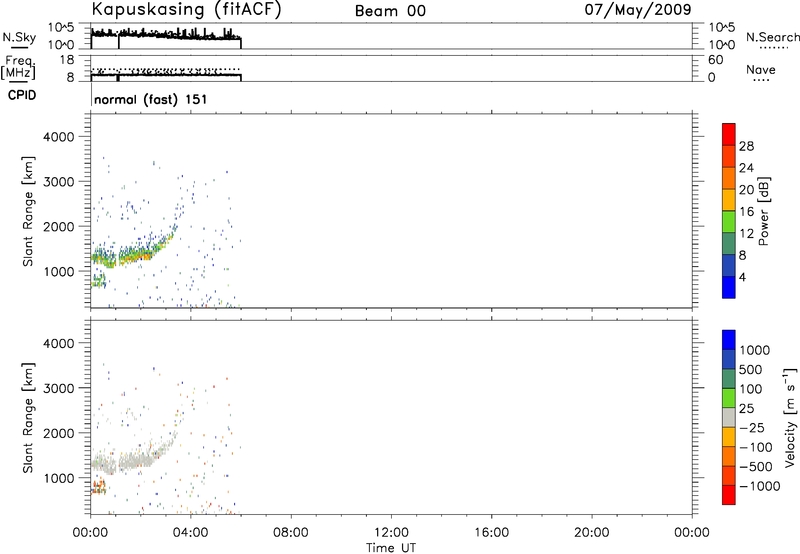The width and height of the screenshot is (800, 554).
Task: Click the '08:00' time tick label
Action: 291,533
